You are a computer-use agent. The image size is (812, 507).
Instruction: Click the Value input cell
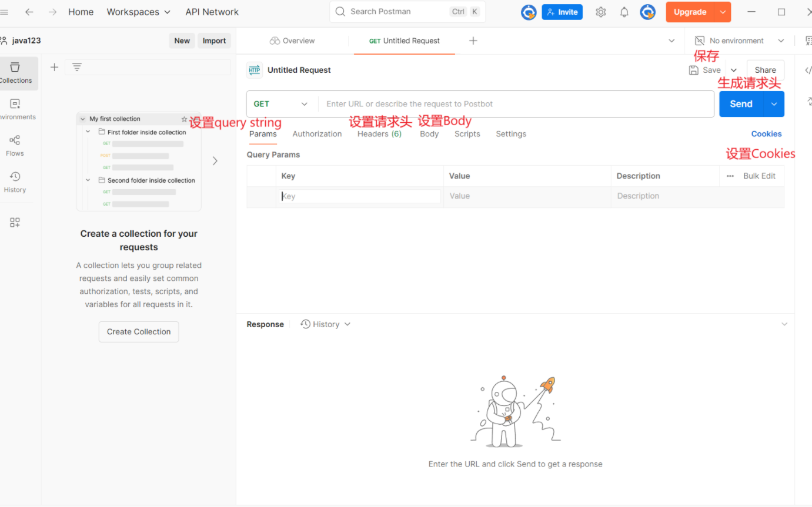[x=527, y=196]
